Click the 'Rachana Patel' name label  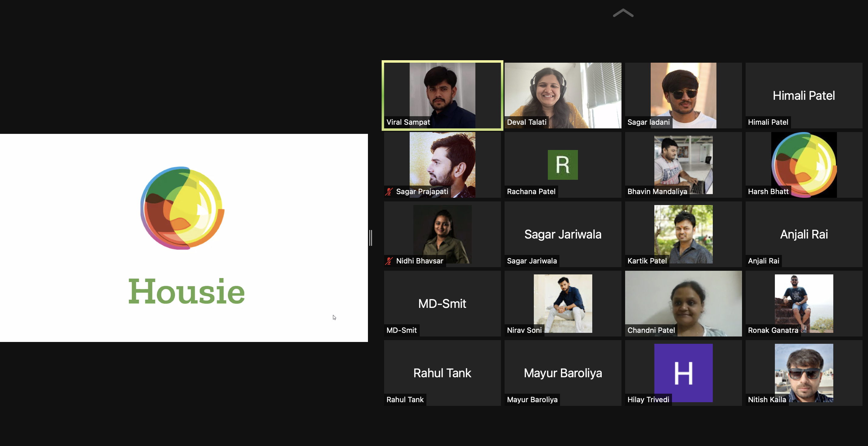(531, 192)
